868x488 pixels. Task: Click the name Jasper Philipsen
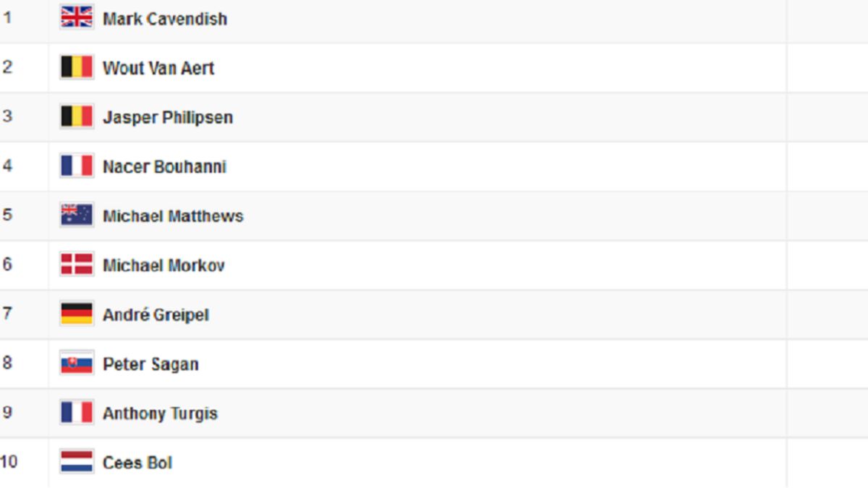click(x=168, y=117)
